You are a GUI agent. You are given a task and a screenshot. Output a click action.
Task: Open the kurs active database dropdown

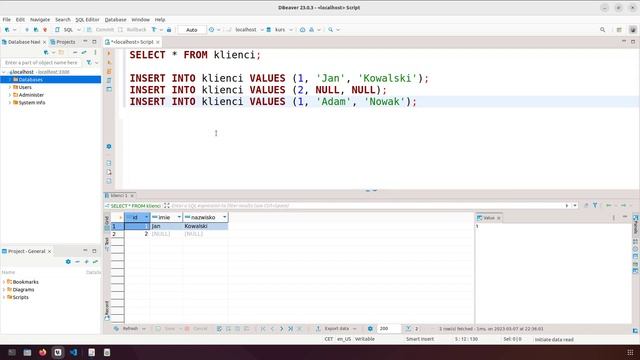[280, 30]
